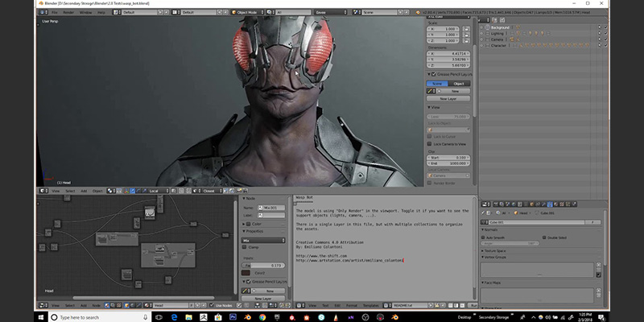Click the Windows Type here to search box
The width and height of the screenshot is (644, 322).
(x=100, y=317)
